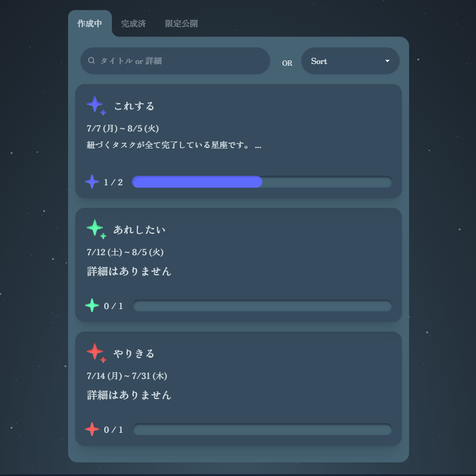The width and height of the screenshot is (476, 476).
Task: Click the sparkle accent star under これする icon
Action: pos(102,112)
